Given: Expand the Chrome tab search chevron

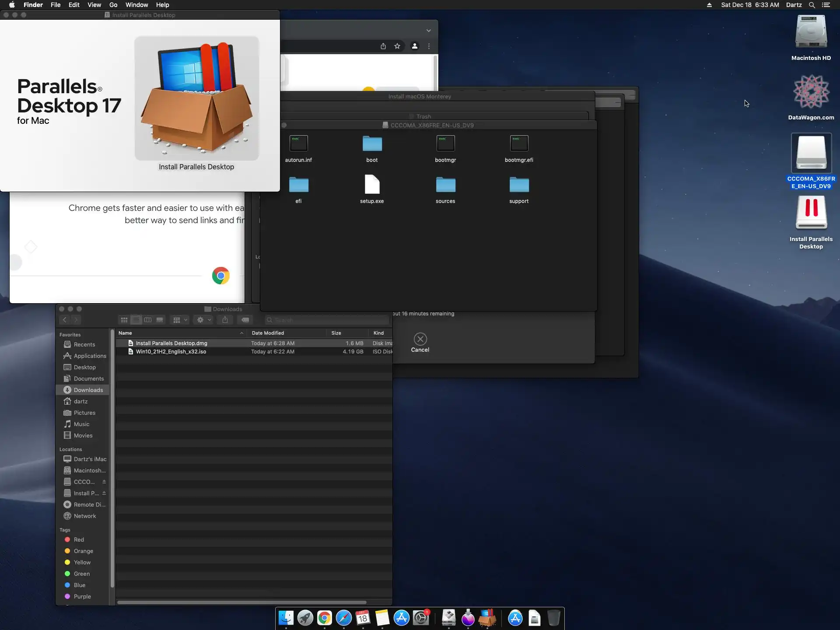Looking at the screenshot, I should (429, 31).
